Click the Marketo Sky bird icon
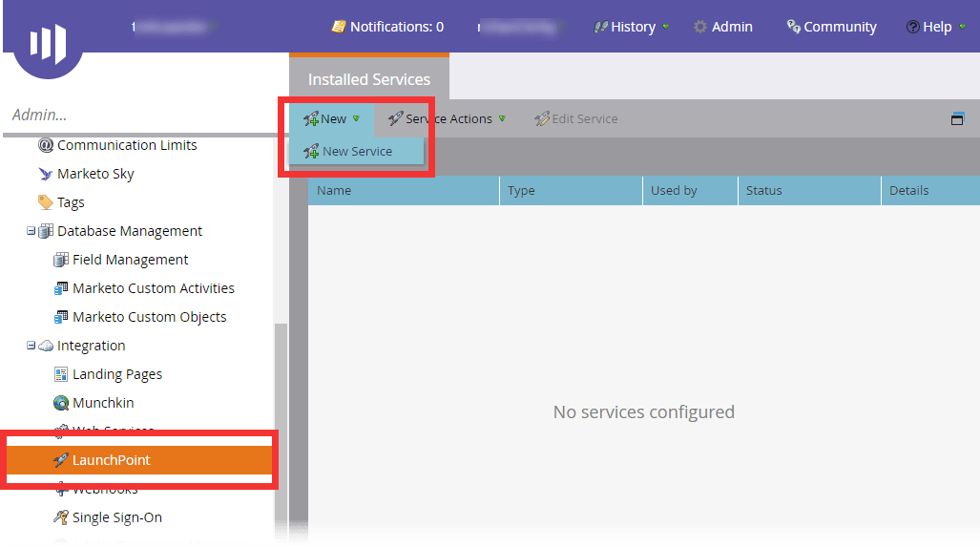This screenshot has height=548, width=980. [x=46, y=174]
